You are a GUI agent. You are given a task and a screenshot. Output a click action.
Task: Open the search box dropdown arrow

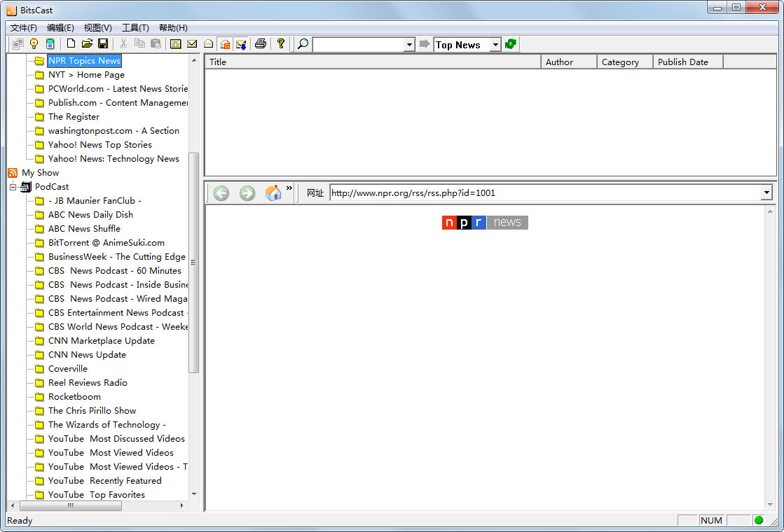pyautogui.click(x=409, y=45)
